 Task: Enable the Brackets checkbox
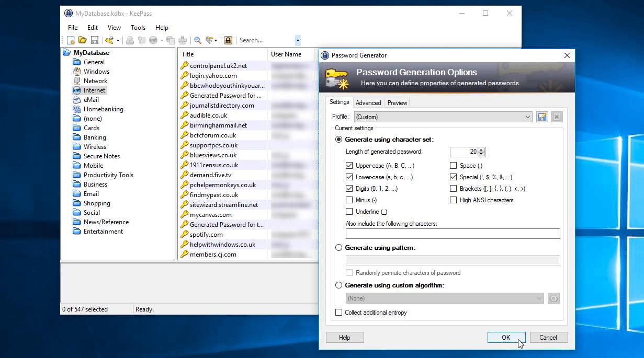point(453,189)
